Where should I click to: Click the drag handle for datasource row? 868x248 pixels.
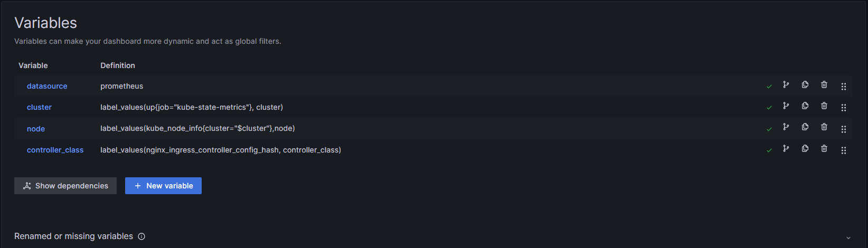click(x=843, y=87)
